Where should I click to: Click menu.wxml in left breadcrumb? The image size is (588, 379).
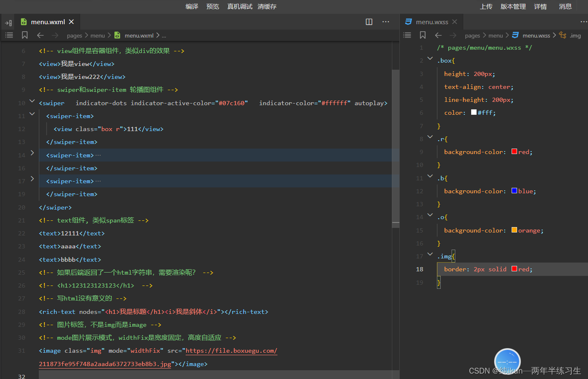point(139,36)
